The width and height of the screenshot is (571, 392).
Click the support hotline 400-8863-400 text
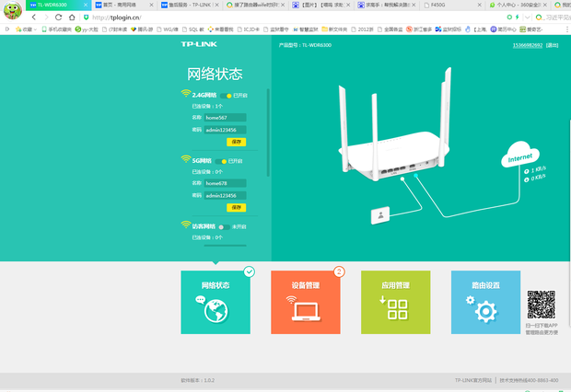click(529, 380)
